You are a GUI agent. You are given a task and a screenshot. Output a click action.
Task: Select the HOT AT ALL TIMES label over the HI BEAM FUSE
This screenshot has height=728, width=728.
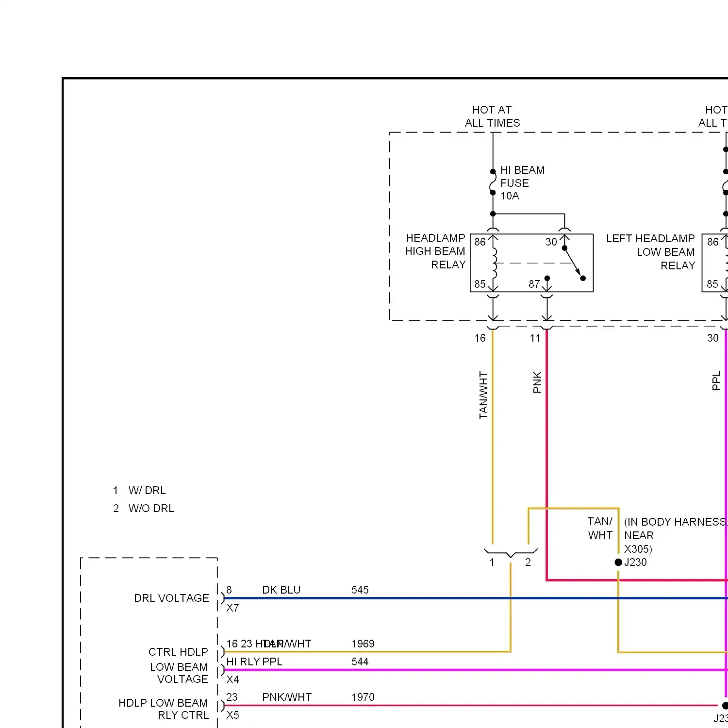coord(492,116)
